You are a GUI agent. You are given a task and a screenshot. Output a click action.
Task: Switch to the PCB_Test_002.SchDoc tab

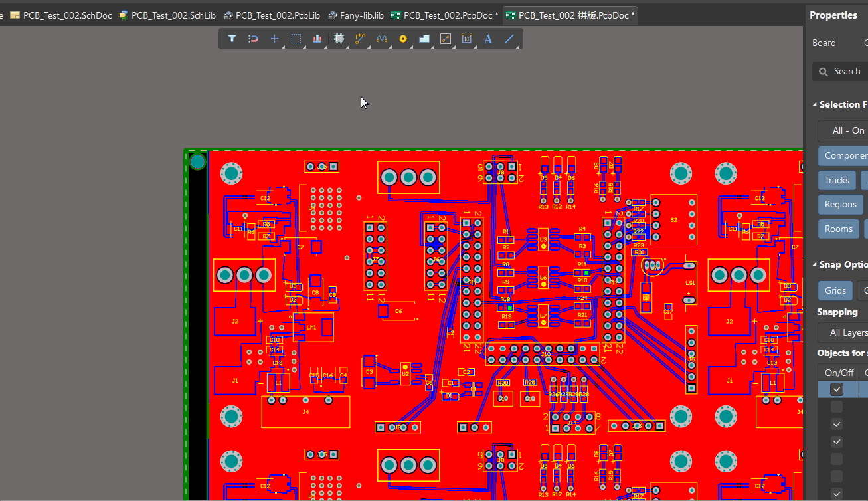(x=61, y=15)
